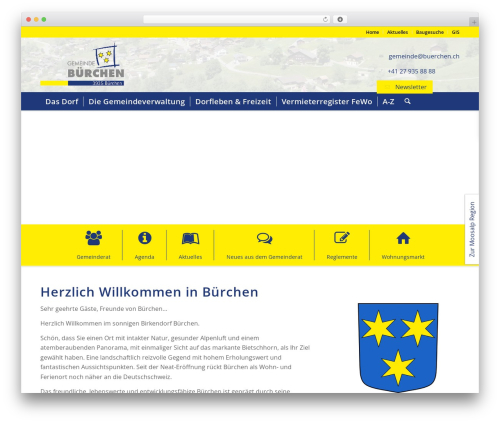Click the browser reader/download icon beside address bar
500x423 pixels.
pos(340,20)
